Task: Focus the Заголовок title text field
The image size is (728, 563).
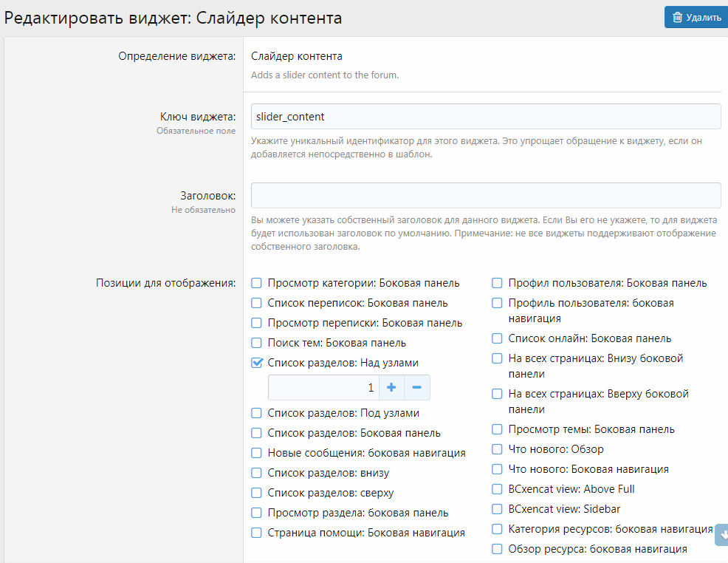Action: 485,196
